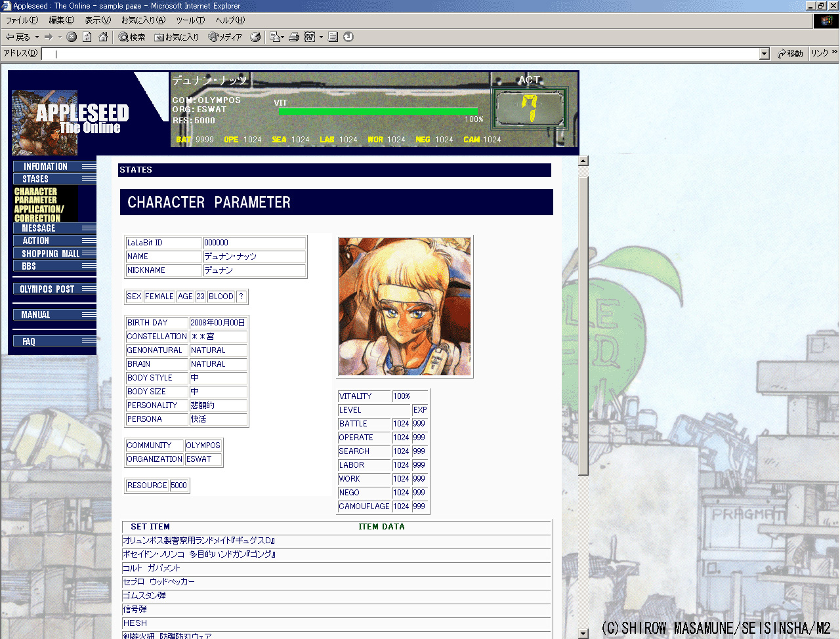Open the Search (検索) toolbar button
Screen dimensions: 840x639
tap(132, 37)
